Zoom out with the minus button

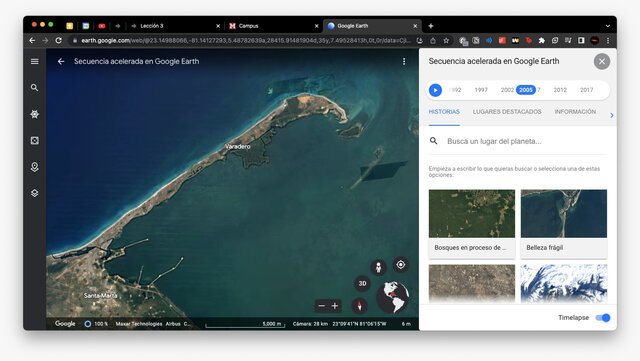[x=322, y=305]
